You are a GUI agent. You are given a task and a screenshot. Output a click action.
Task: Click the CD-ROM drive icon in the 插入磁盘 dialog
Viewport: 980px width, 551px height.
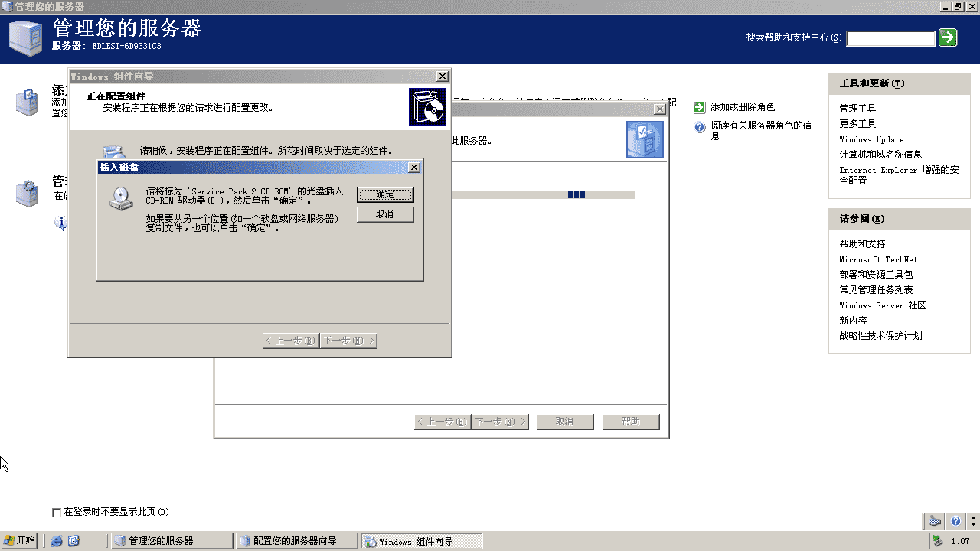pos(119,199)
